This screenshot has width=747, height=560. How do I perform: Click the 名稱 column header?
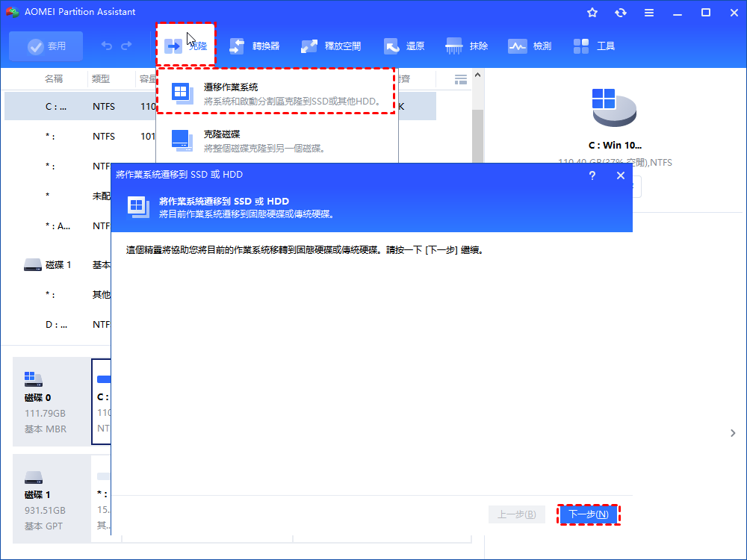pyautogui.click(x=53, y=78)
